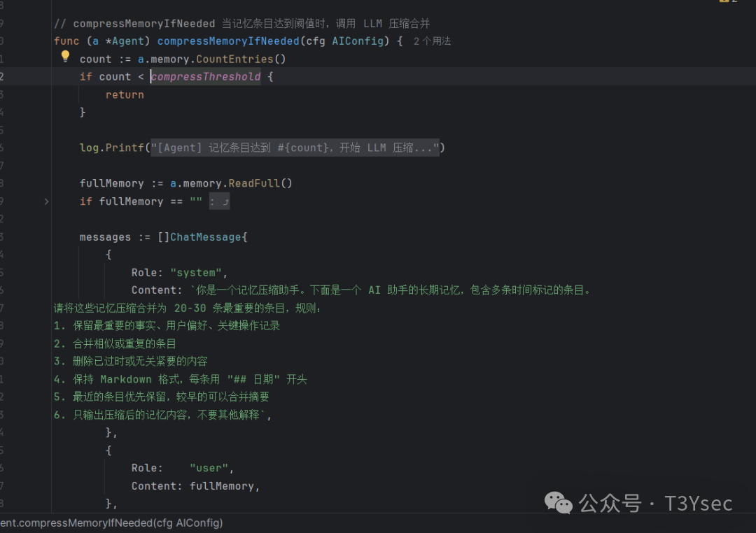Click the fullMemory value after Content:

(221, 486)
